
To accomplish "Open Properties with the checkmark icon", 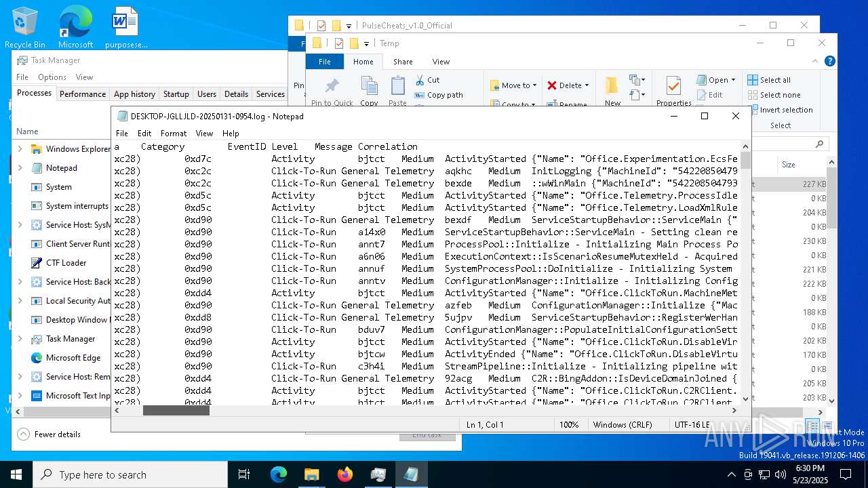I will coord(673,86).
